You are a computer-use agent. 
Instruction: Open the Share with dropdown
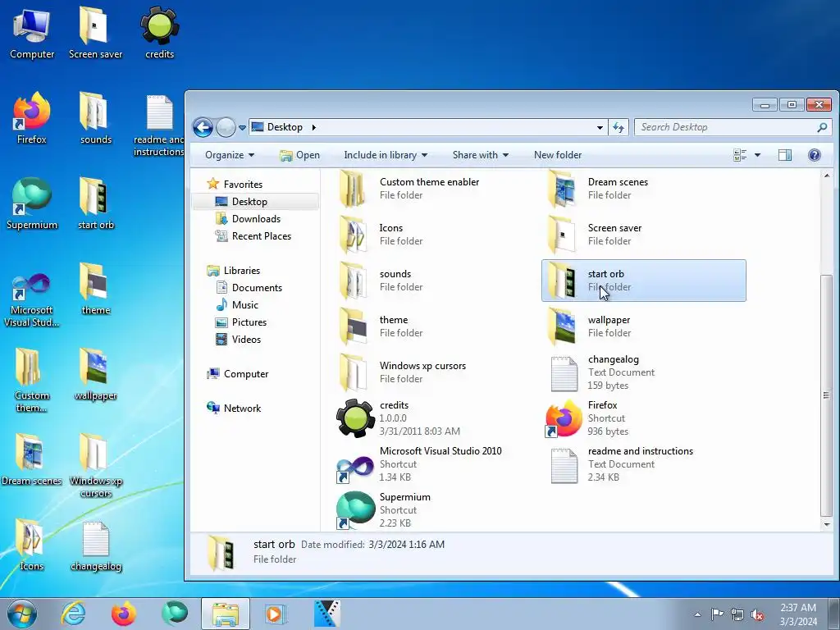point(481,155)
